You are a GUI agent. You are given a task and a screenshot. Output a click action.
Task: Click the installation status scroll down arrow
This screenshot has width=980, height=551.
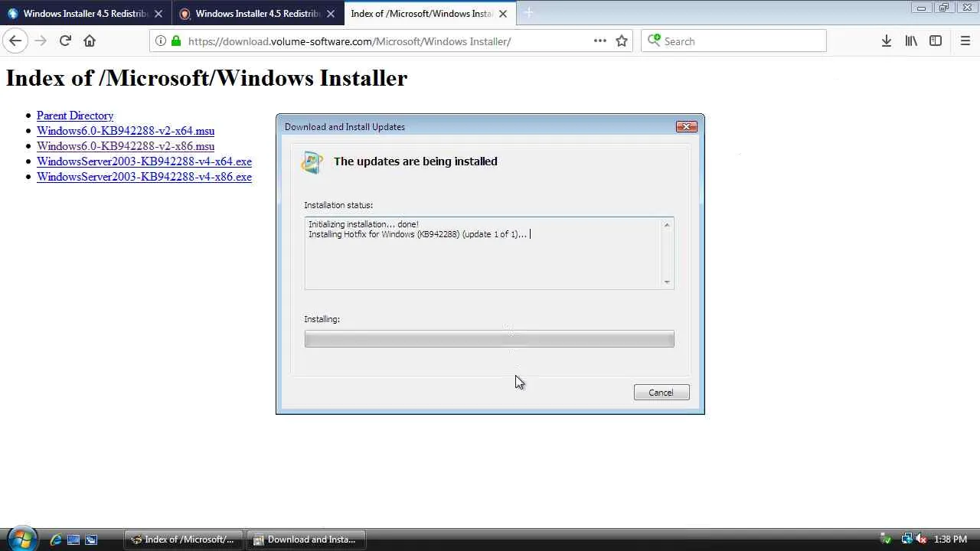(667, 282)
